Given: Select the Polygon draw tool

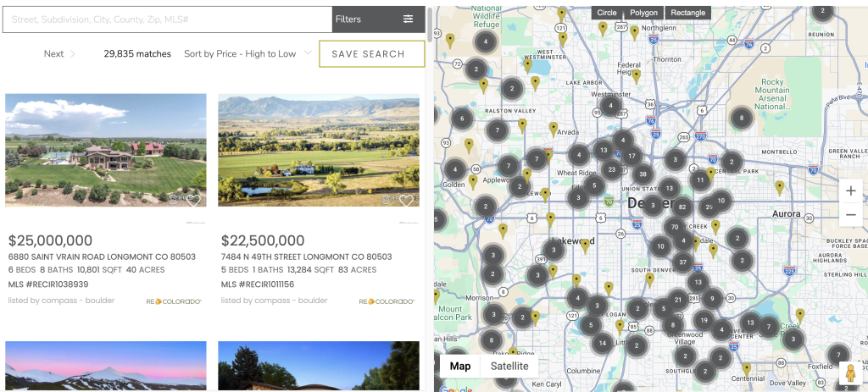Looking at the screenshot, I should point(643,13).
